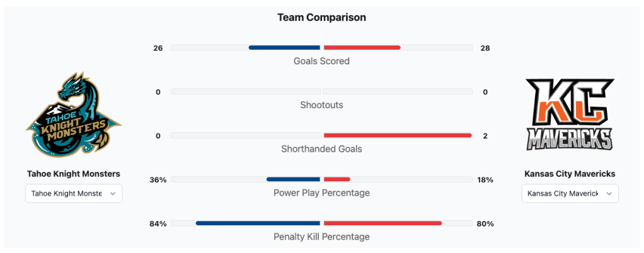The image size is (644, 253).
Task: Click the Tahoe Knight Monsters dragon logo
Action: pos(74,115)
